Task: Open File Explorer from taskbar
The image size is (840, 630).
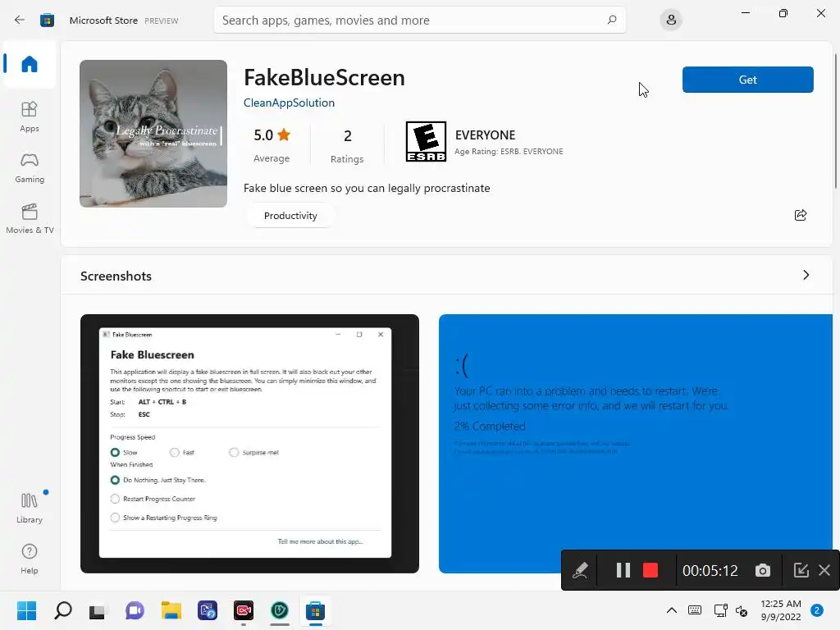Action: pos(171,610)
